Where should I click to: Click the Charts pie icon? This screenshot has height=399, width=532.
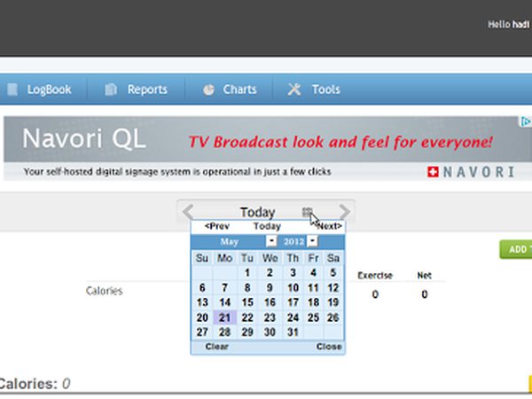tap(208, 90)
